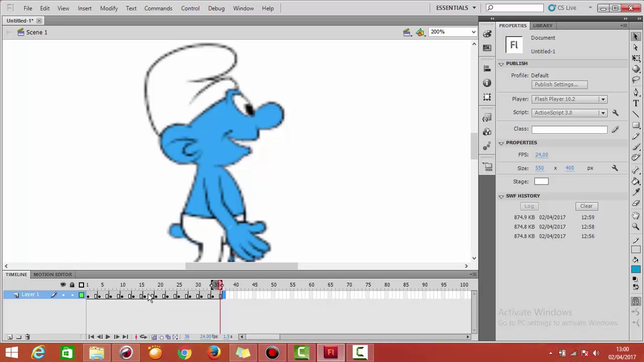Open the Components panel icon

pyautogui.click(x=487, y=132)
